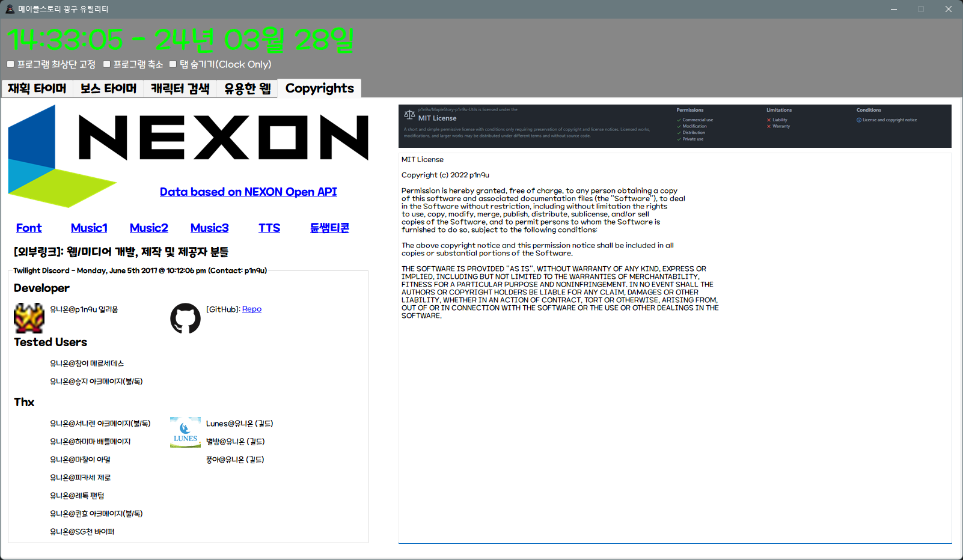Select 유니온@SG천 바이퍼 entry
The image size is (963, 560).
[x=82, y=532]
